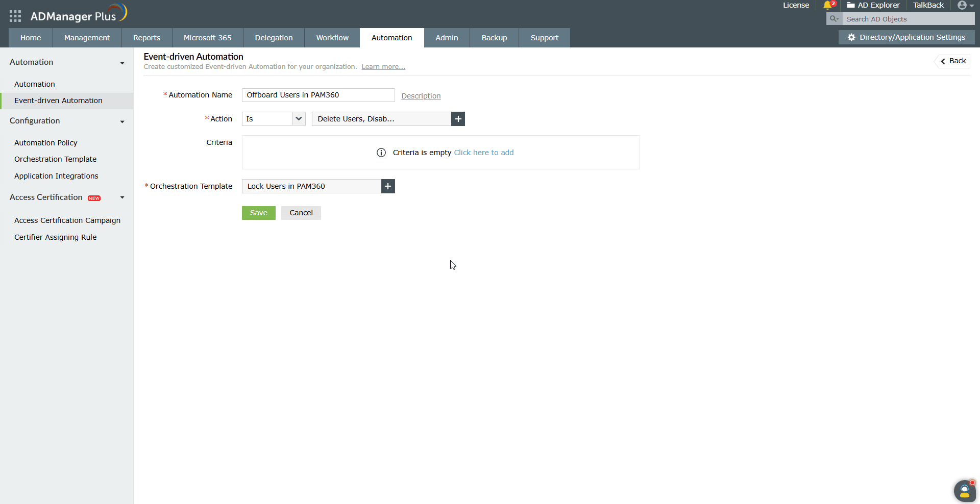Open Automation Policy in the sidebar
Viewport: 980px width, 504px height.
(x=46, y=143)
